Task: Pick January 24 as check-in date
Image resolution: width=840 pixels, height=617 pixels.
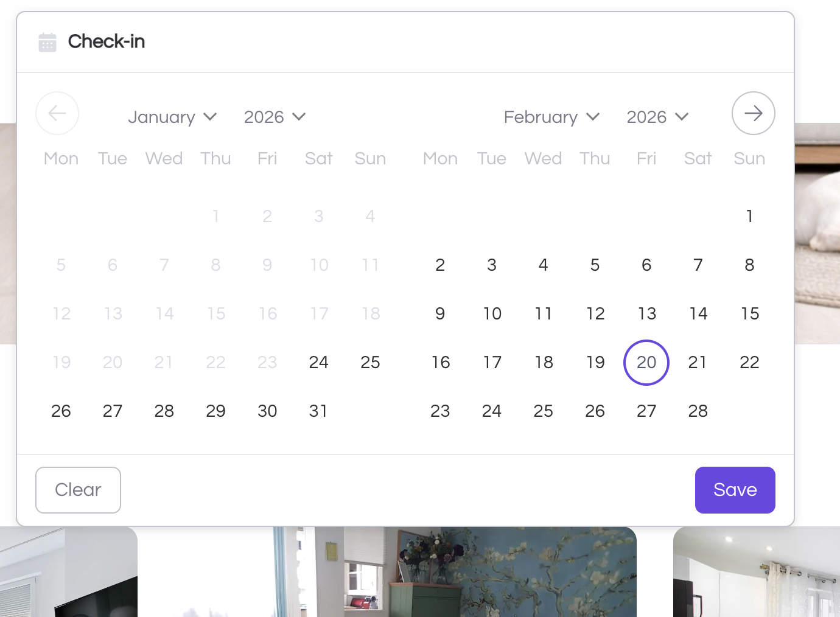Action: pyautogui.click(x=318, y=363)
